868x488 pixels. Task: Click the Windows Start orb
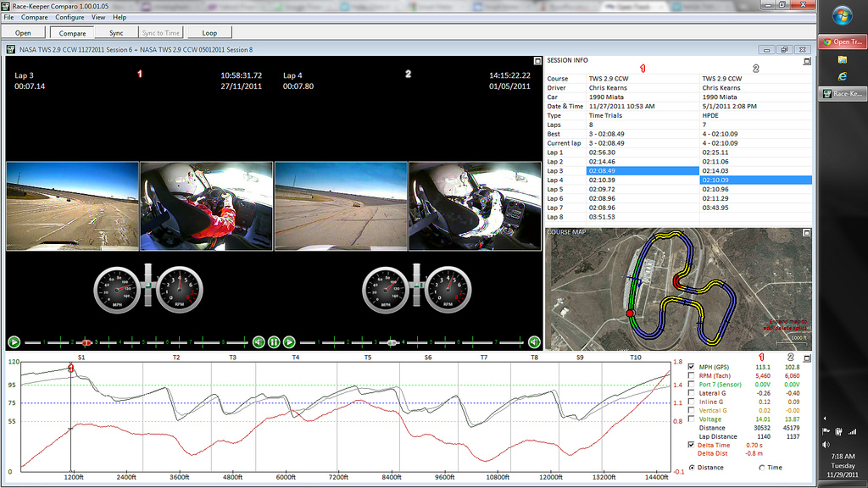click(x=842, y=15)
